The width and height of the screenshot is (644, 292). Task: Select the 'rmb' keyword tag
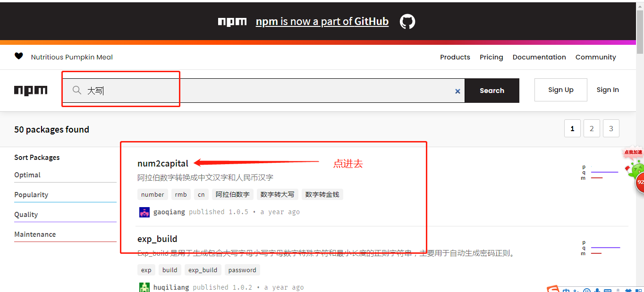[x=181, y=194]
